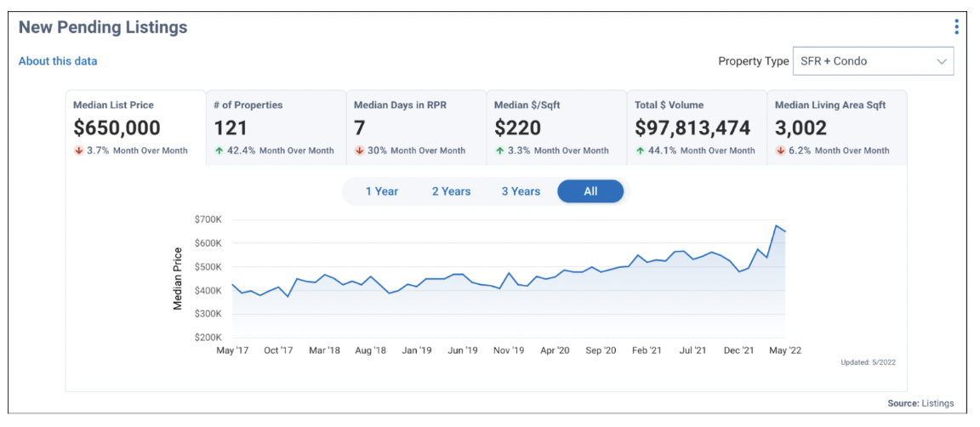Image resolution: width=980 pixels, height=427 pixels.
Task: Click the Median Living Area down arrow icon
Action: point(779,151)
